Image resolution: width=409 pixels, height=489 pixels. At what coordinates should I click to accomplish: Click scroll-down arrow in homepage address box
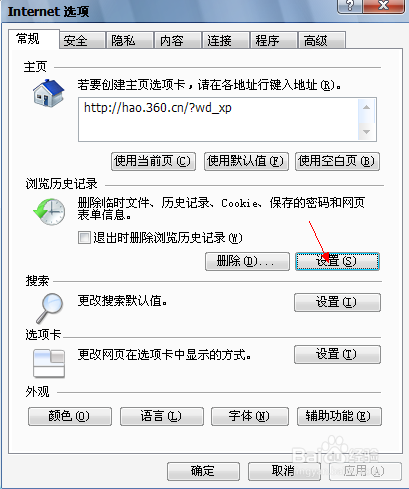point(366,132)
